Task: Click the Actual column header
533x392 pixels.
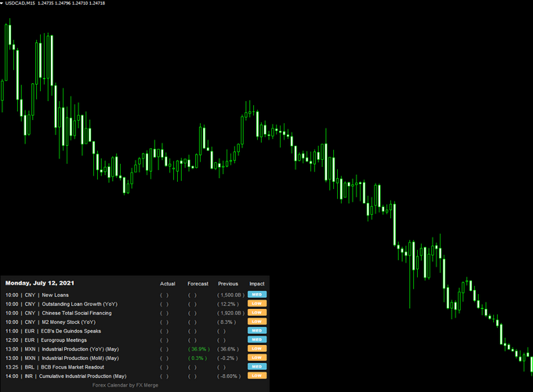Action: tap(168, 284)
